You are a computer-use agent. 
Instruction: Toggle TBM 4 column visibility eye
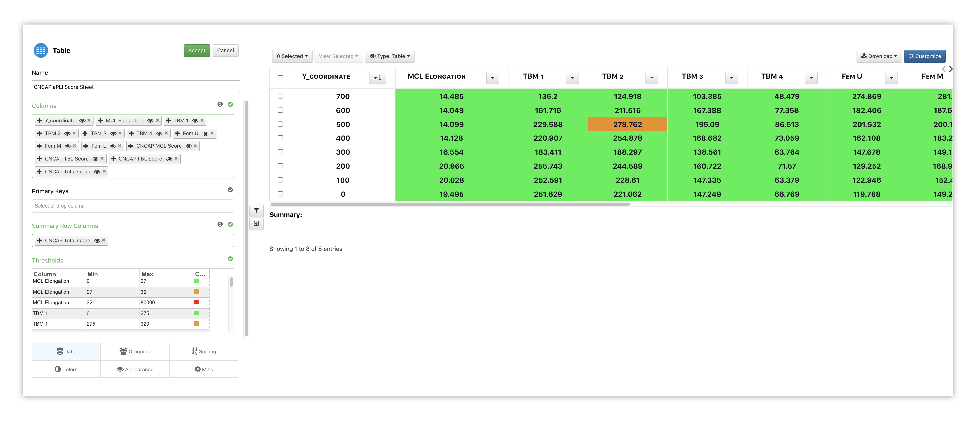[x=159, y=134]
